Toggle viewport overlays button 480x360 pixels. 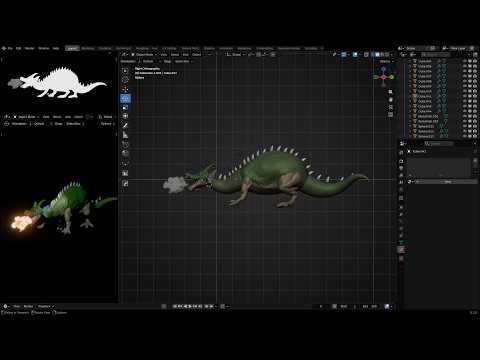click(355, 54)
